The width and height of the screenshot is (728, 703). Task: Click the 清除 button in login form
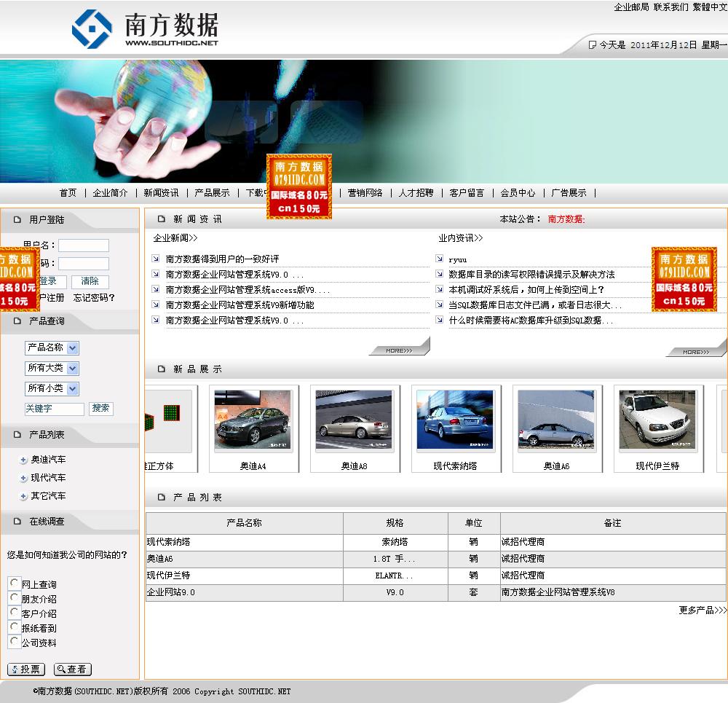click(90, 281)
